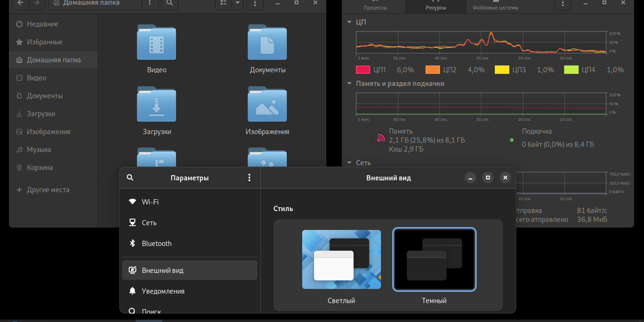The height and width of the screenshot is (322, 644).
Task: Open Загрузки in the Files sidebar
Action: pyautogui.click(x=54, y=114)
